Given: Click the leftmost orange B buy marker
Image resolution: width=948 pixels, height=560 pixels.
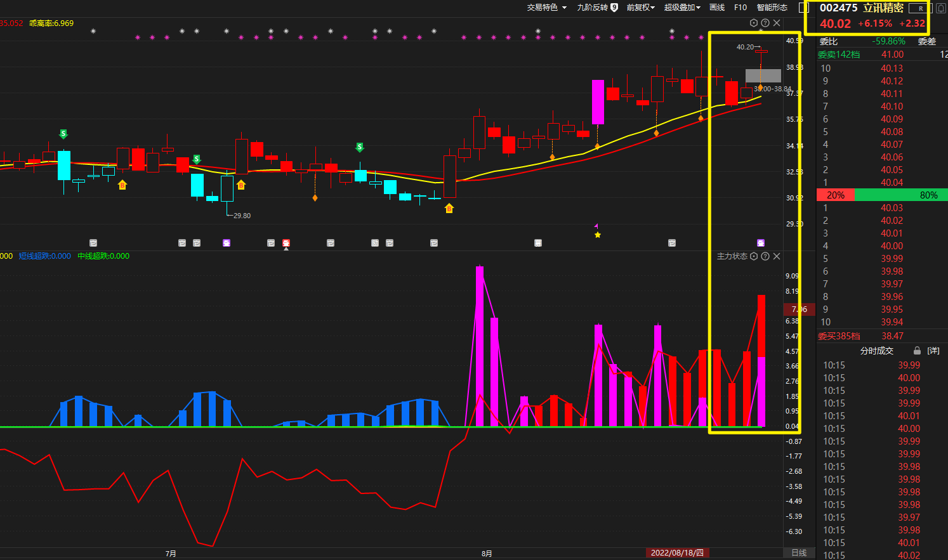Looking at the screenshot, I should click(122, 185).
